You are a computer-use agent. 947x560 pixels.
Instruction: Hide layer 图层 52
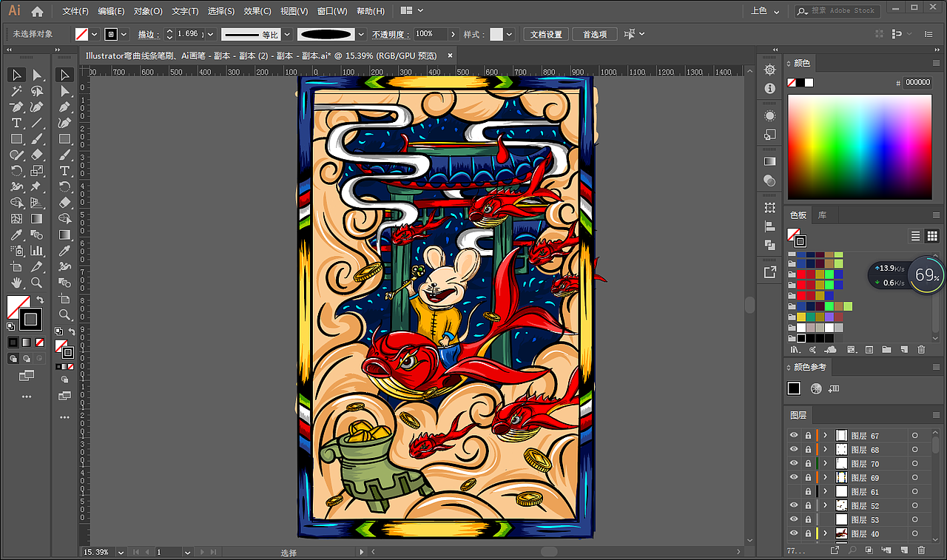pyautogui.click(x=794, y=506)
